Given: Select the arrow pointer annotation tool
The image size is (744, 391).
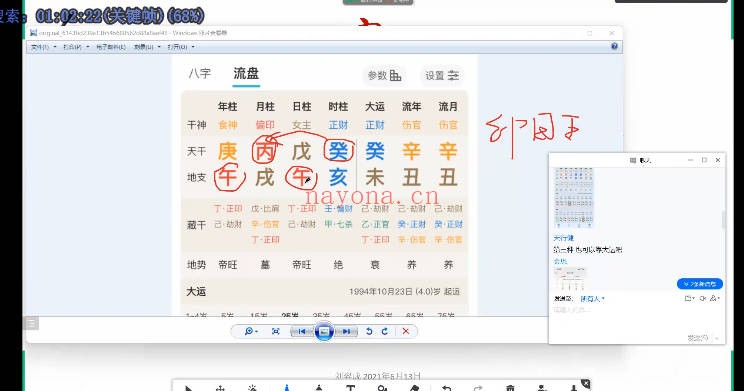Looking at the screenshot, I should [188, 388].
